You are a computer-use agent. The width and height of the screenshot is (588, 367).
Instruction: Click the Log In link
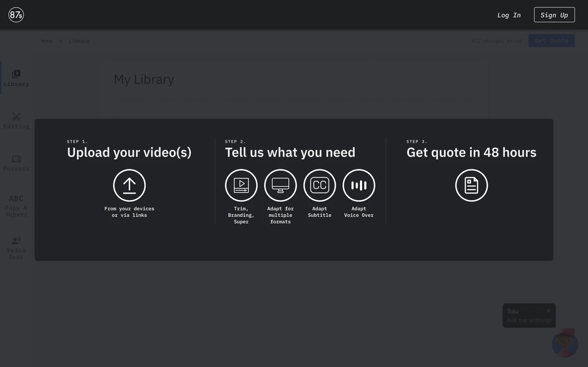509,15
